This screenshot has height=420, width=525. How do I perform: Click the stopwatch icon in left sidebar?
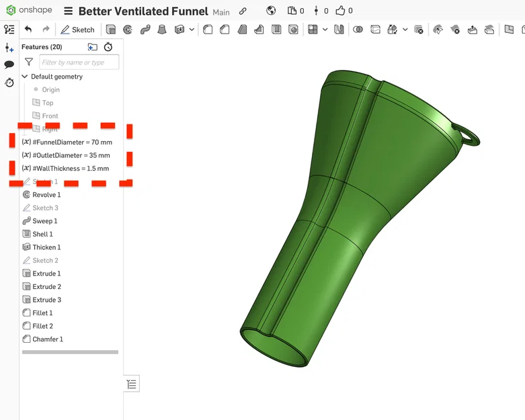(9, 82)
